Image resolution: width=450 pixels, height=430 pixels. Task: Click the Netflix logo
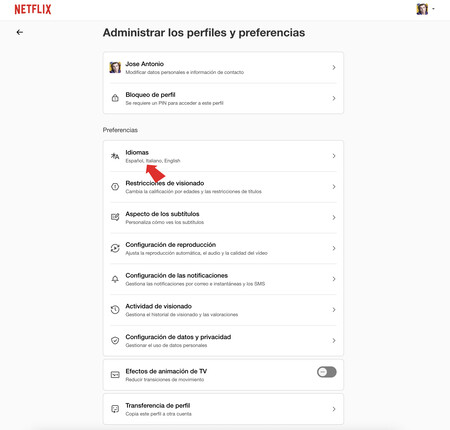tap(33, 9)
